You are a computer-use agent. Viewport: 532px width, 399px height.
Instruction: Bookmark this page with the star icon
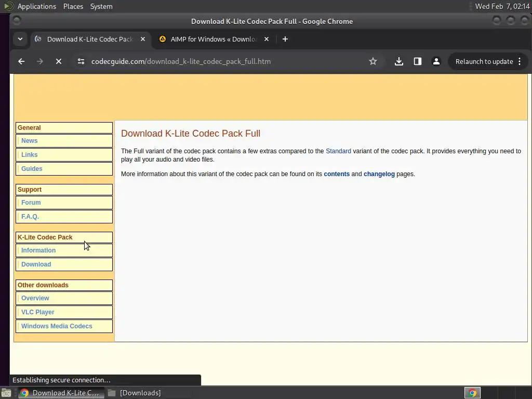(x=373, y=61)
